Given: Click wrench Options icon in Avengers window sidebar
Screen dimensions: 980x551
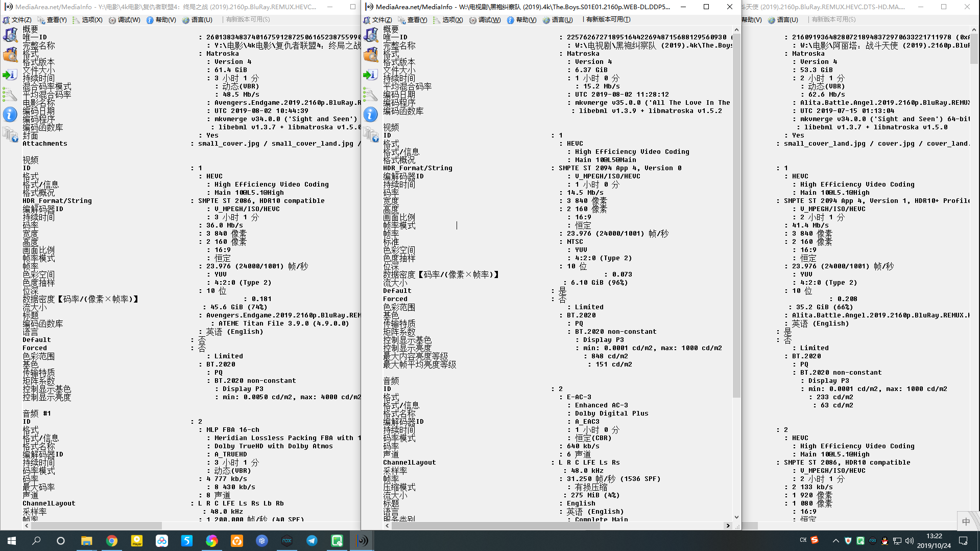Looking at the screenshot, I should (10, 95).
